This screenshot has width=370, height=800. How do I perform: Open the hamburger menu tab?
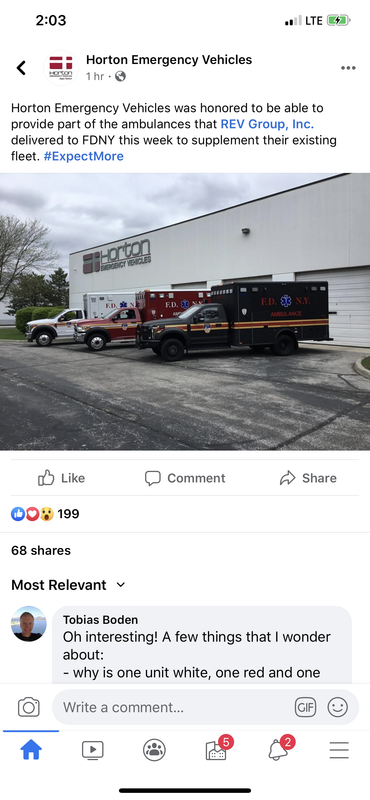(339, 750)
